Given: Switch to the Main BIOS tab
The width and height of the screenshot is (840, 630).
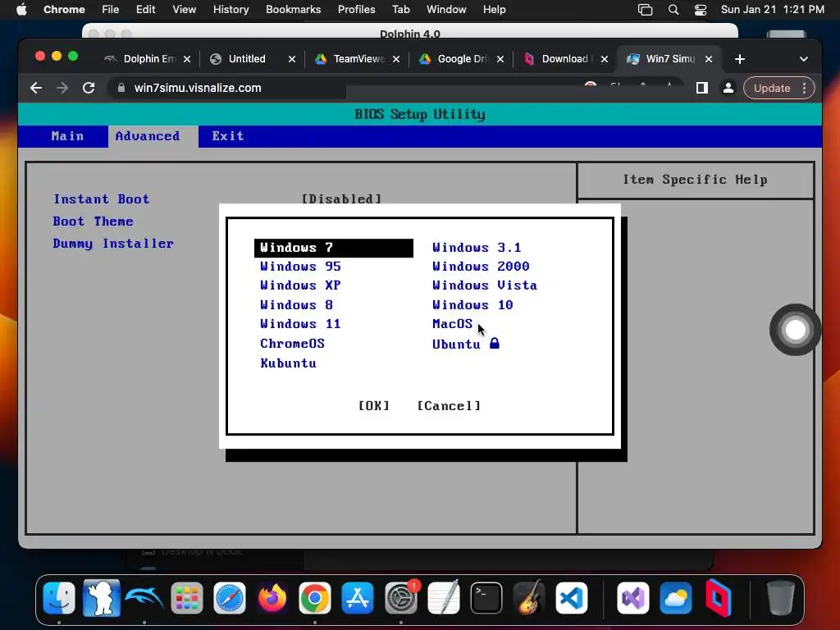Looking at the screenshot, I should tap(67, 136).
